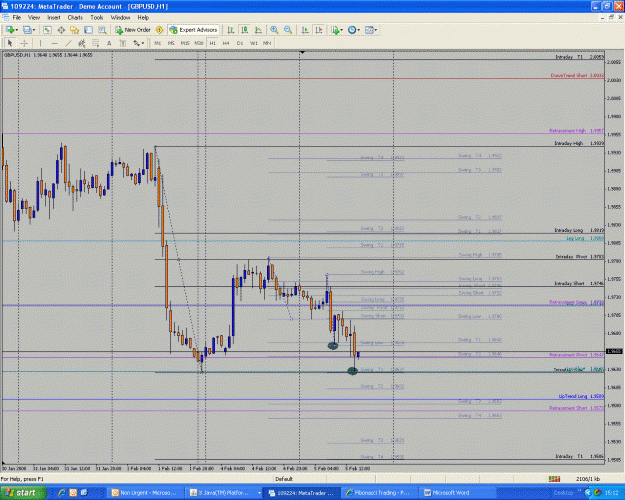The image size is (625, 500).
Task: Switch chart to Candlesticks mode
Action: pyautogui.click(x=244, y=30)
